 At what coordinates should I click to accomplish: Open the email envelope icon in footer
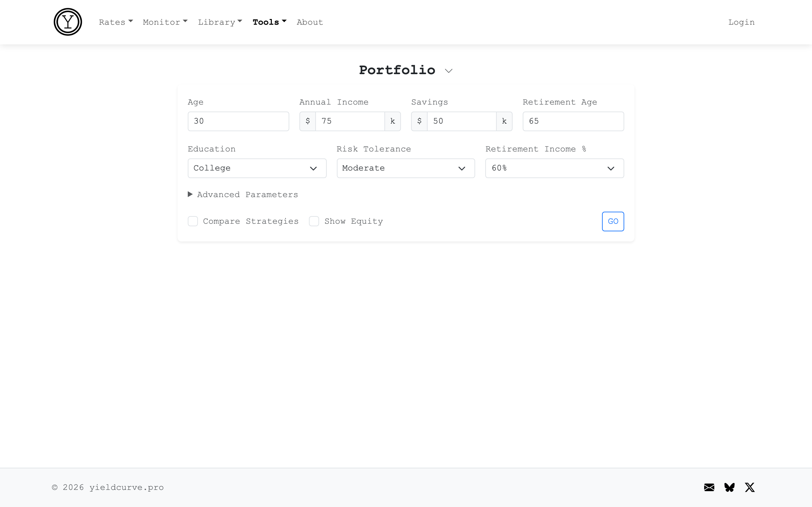click(x=709, y=487)
